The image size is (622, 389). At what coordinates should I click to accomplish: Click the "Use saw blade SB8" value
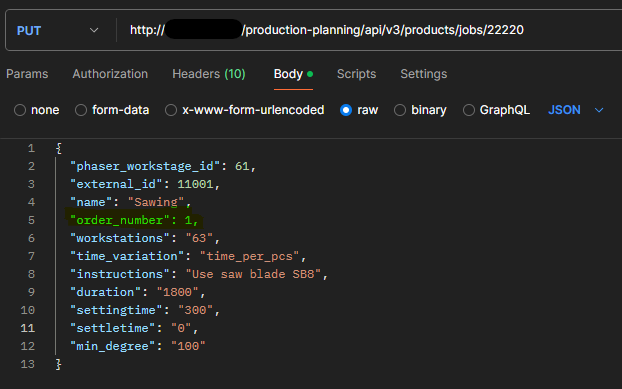tap(253, 274)
